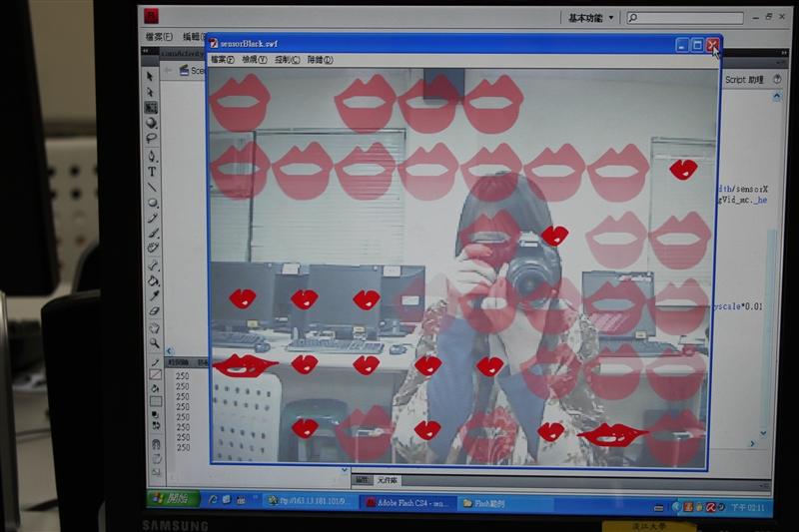This screenshot has width=799, height=532.
Task: Open 檢視(V) menu in sensorBlack.swf window
Action: point(254,60)
